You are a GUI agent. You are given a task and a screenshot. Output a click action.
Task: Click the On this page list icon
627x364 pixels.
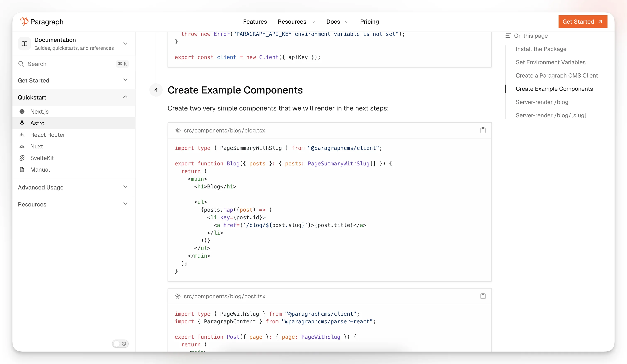pyautogui.click(x=508, y=36)
